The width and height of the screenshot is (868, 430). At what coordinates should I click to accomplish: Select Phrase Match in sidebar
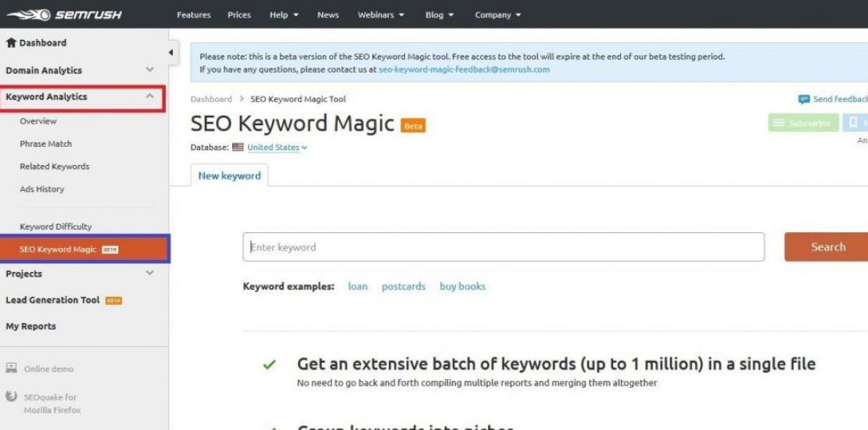point(45,144)
